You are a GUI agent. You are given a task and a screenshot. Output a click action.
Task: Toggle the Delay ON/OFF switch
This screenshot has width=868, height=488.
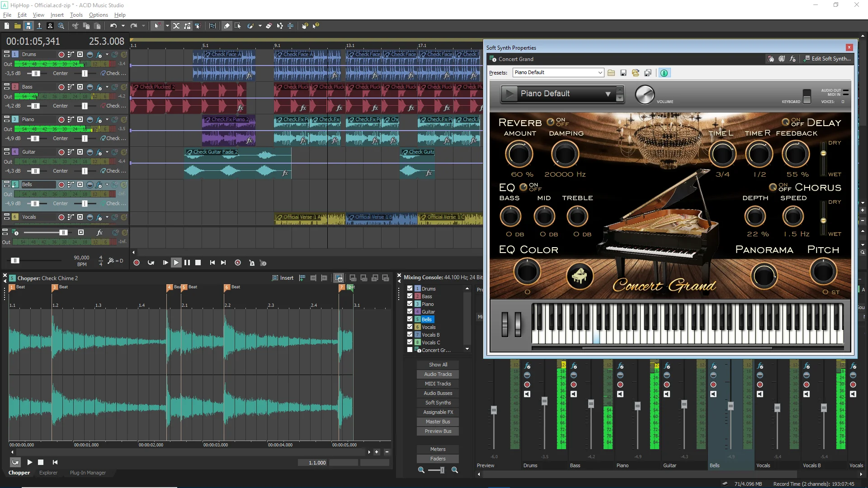786,122
